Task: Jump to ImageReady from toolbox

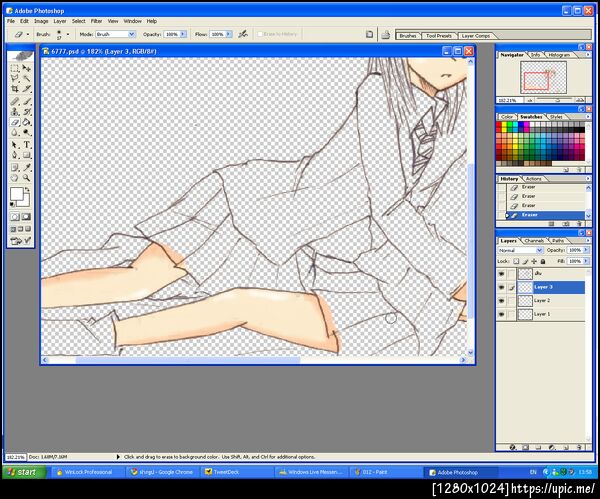Action: 20,241
